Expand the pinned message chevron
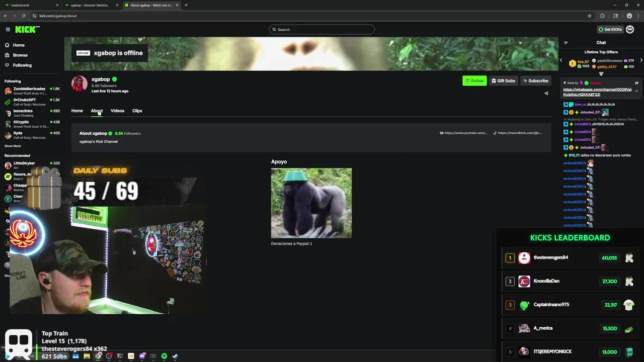Screen dimensions: 644x362 636,91
